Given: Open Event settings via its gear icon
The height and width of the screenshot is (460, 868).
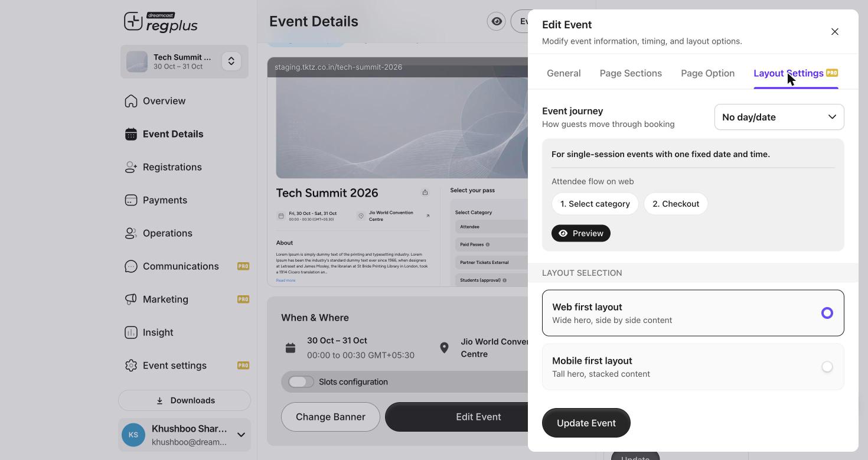Looking at the screenshot, I should 131,366.
